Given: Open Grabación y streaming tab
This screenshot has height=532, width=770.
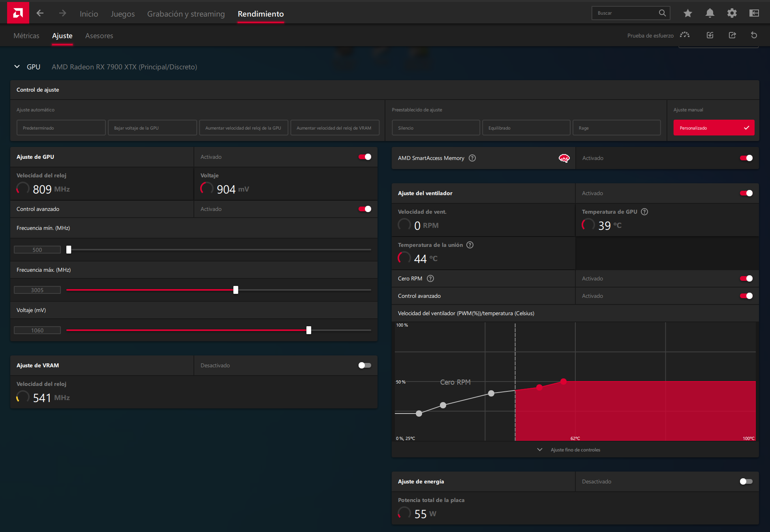Looking at the screenshot, I should tap(186, 14).
